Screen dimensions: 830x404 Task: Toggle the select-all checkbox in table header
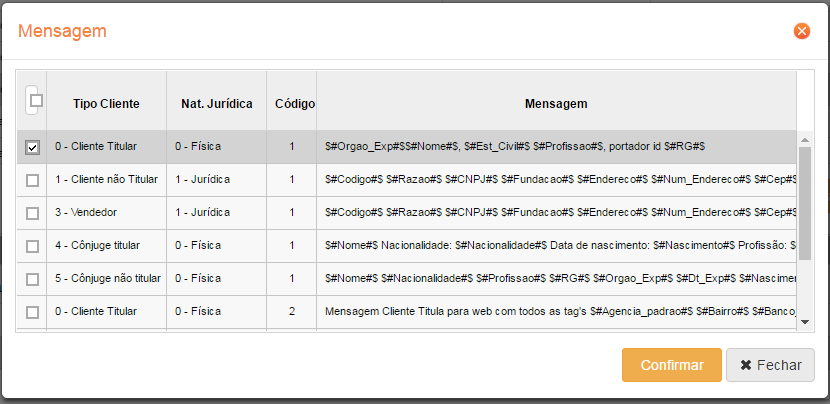[x=36, y=100]
